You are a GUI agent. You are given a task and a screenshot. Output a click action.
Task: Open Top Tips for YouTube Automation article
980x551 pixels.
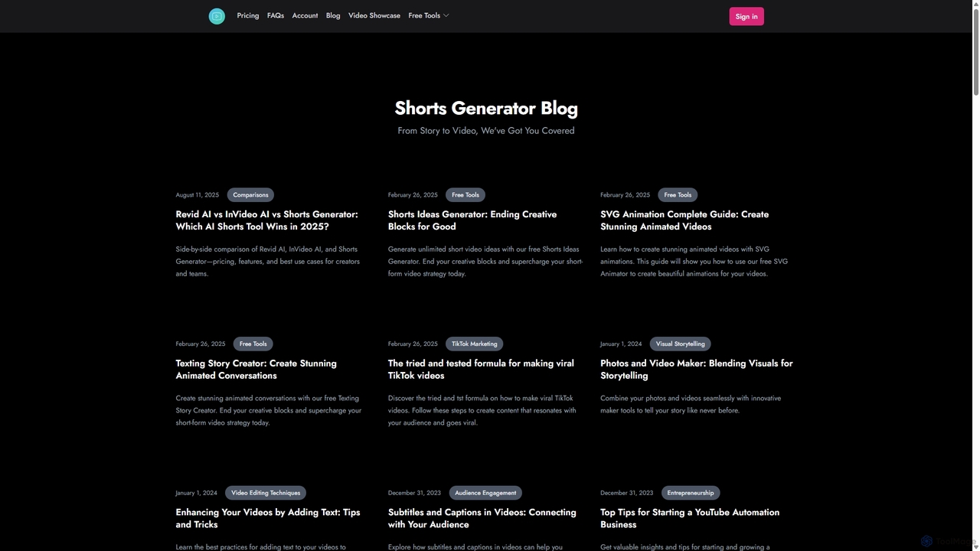point(690,518)
